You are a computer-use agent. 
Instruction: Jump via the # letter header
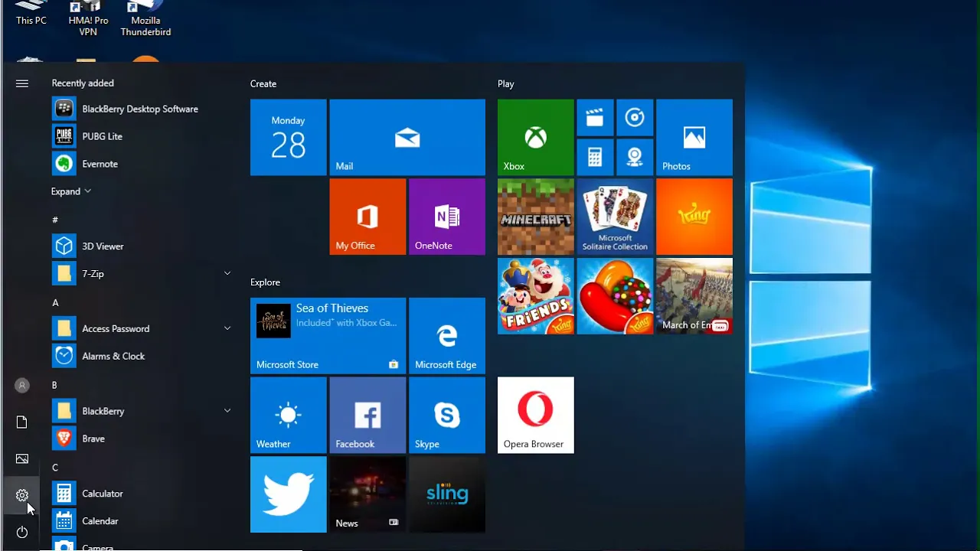(55, 220)
